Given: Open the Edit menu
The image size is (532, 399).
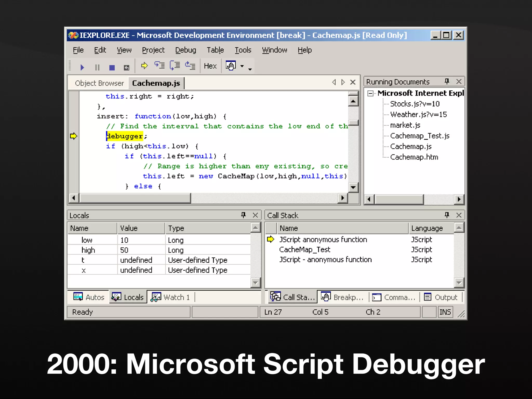Looking at the screenshot, I should click(x=100, y=50).
